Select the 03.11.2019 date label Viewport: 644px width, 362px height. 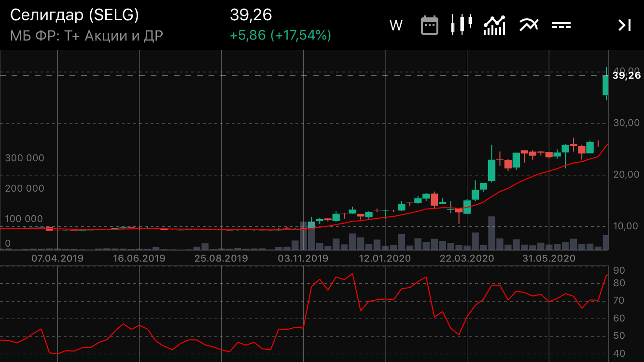click(x=303, y=258)
